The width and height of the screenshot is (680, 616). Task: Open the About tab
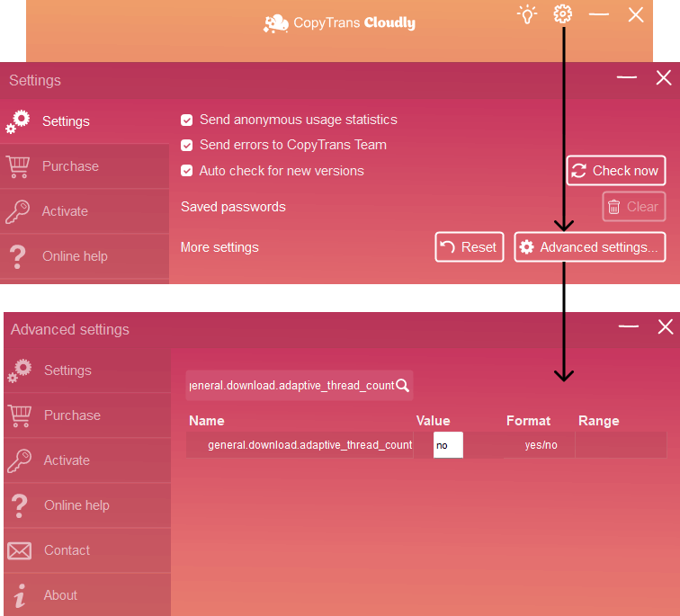tap(87, 595)
